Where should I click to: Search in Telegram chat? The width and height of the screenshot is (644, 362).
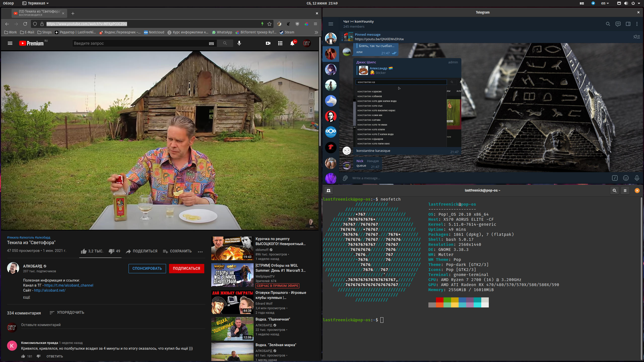point(608,24)
